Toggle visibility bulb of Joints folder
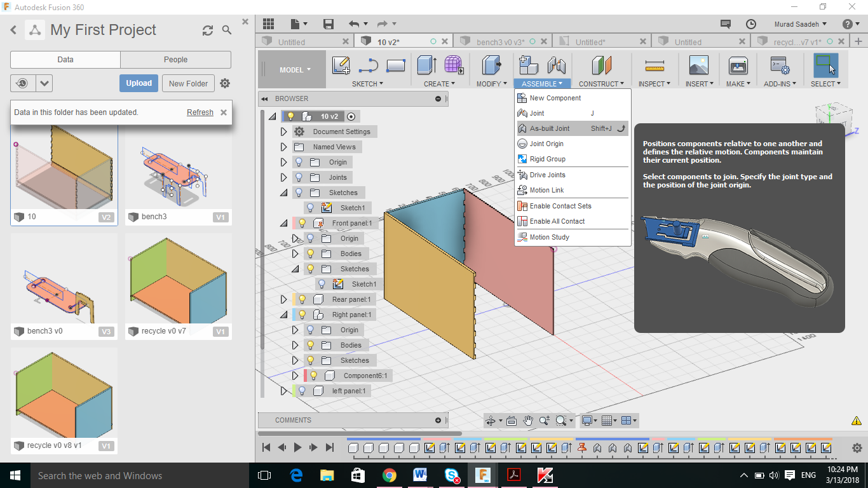868x488 pixels. click(299, 177)
